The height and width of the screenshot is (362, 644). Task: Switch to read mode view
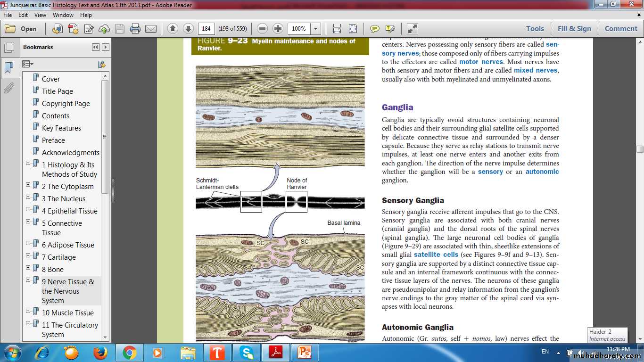tap(412, 29)
